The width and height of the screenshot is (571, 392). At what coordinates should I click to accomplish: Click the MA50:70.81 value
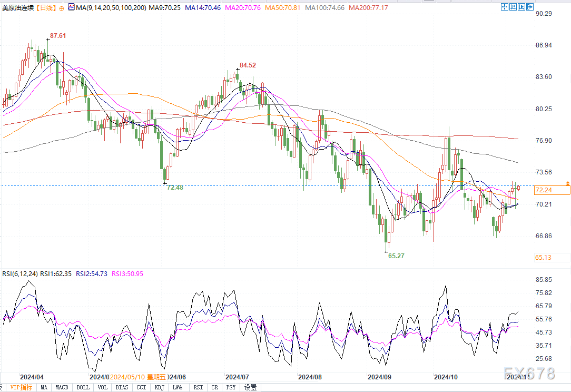pos(282,8)
